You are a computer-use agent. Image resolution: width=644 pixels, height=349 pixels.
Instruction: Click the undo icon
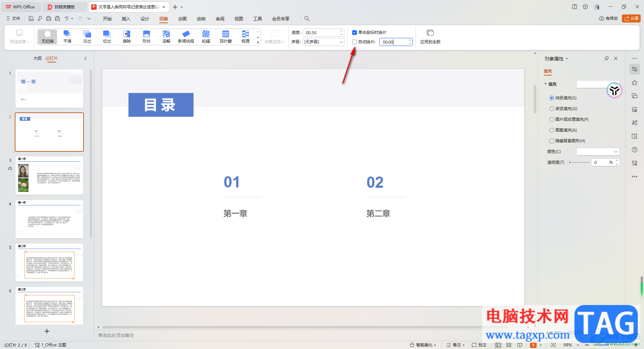67,19
